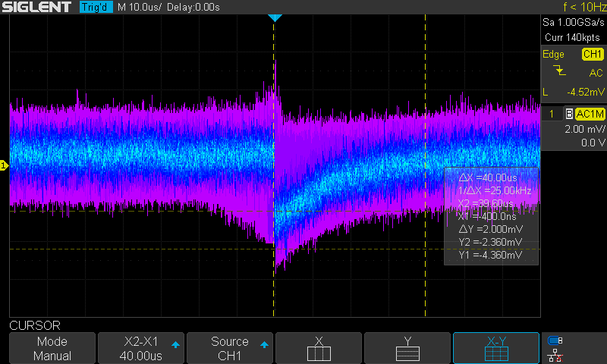
Task: Click the SIGLENT logo
Action: pyautogui.click(x=36, y=7)
